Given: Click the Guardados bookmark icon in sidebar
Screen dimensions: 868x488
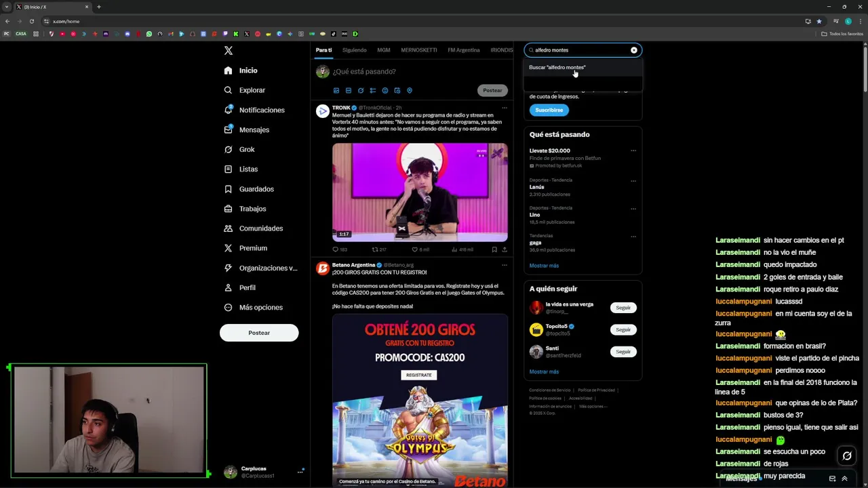Looking at the screenshot, I should pos(228,189).
